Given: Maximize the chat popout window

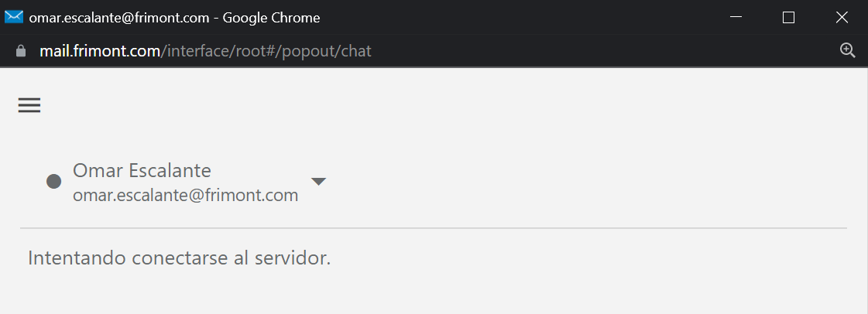Looking at the screenshot, I should point(788,17).
